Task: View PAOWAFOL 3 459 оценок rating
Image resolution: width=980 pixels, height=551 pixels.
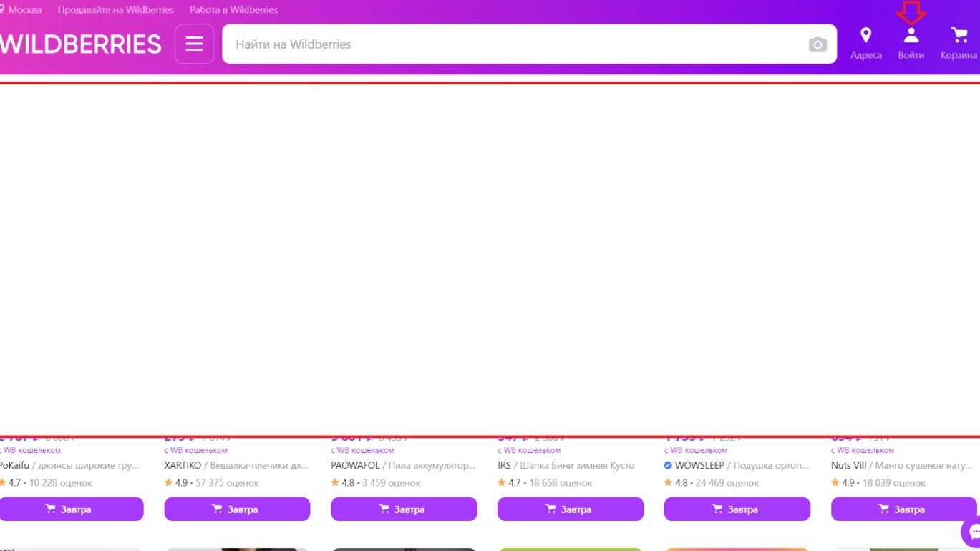Action: tap(376, 483)
